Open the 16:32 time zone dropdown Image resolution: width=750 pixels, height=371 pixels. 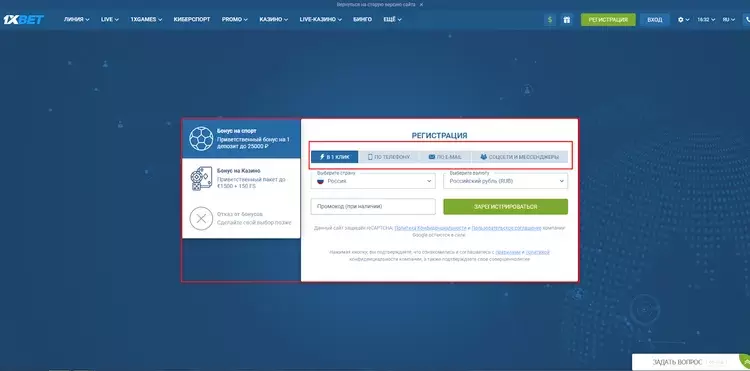(x=706, y=20)
